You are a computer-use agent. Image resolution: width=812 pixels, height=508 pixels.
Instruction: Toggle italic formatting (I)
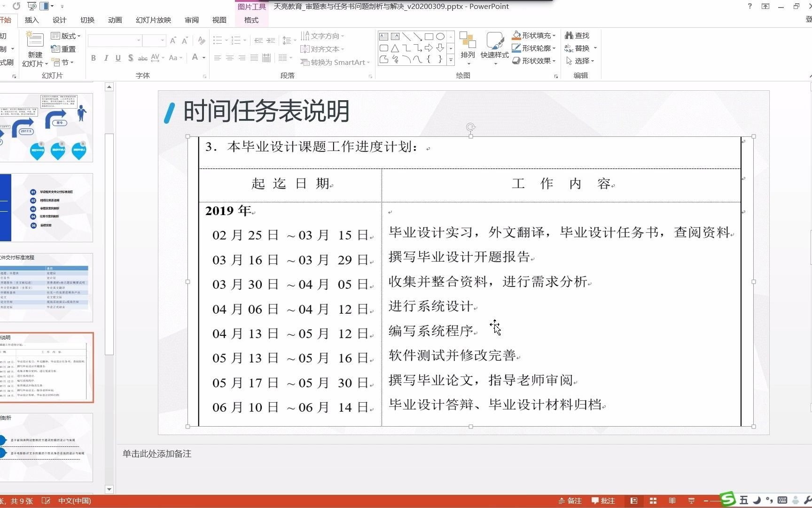pos(106,58)
